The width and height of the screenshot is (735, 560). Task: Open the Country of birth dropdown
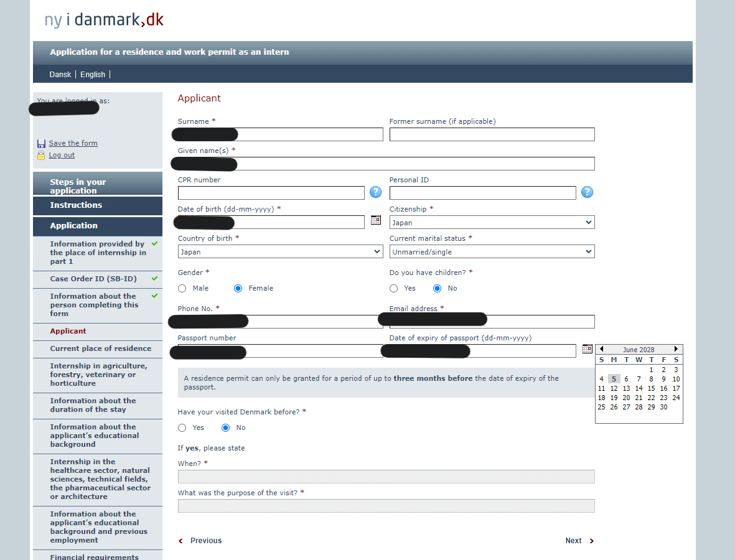click(280, 251)
